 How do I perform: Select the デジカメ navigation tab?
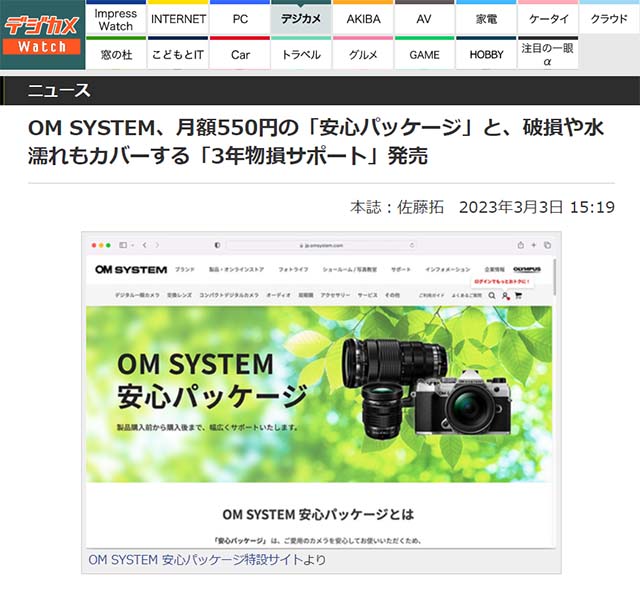click(x=301, y=19)
